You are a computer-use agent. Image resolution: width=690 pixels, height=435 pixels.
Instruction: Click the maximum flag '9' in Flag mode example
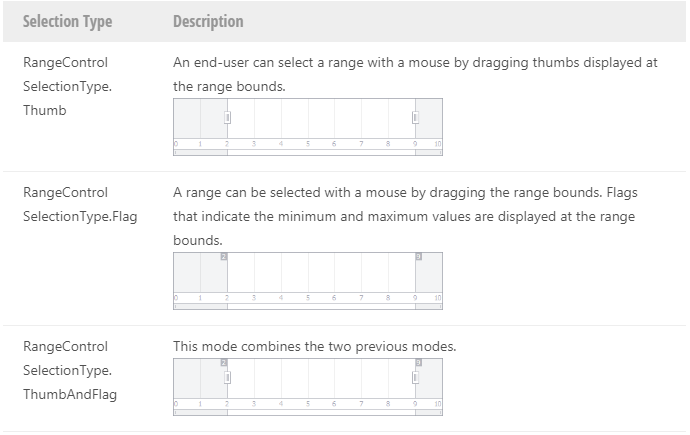click(x=419, y=257)
